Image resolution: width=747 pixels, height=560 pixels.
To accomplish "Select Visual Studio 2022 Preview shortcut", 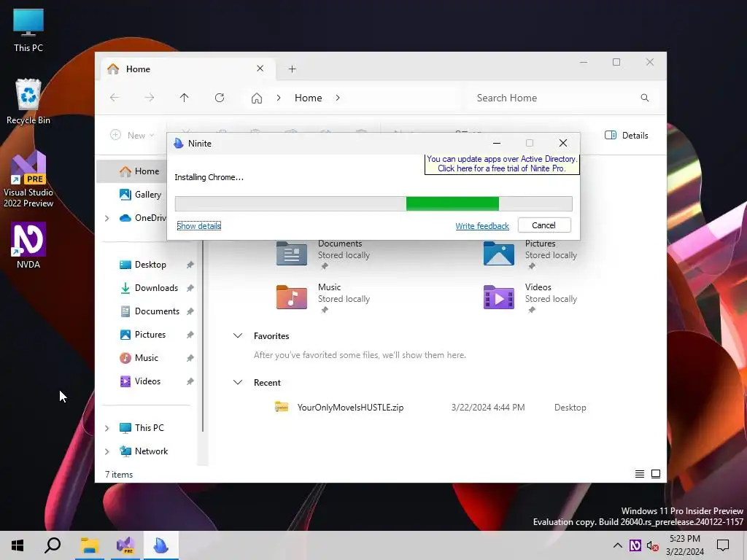I will pos(28,179).
